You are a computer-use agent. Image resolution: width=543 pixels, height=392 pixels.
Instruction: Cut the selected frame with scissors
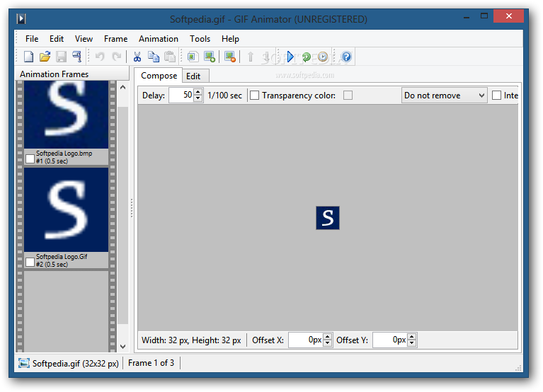tap(137, 57)
